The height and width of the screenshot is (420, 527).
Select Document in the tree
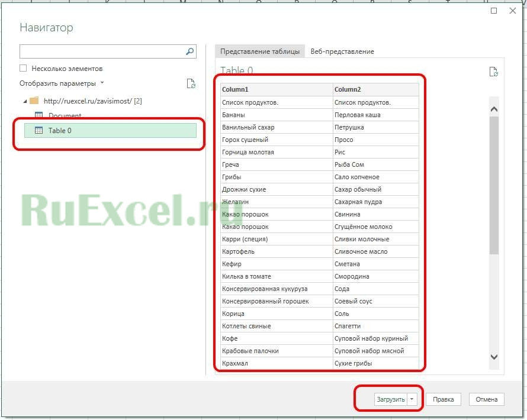pos(65,115)
